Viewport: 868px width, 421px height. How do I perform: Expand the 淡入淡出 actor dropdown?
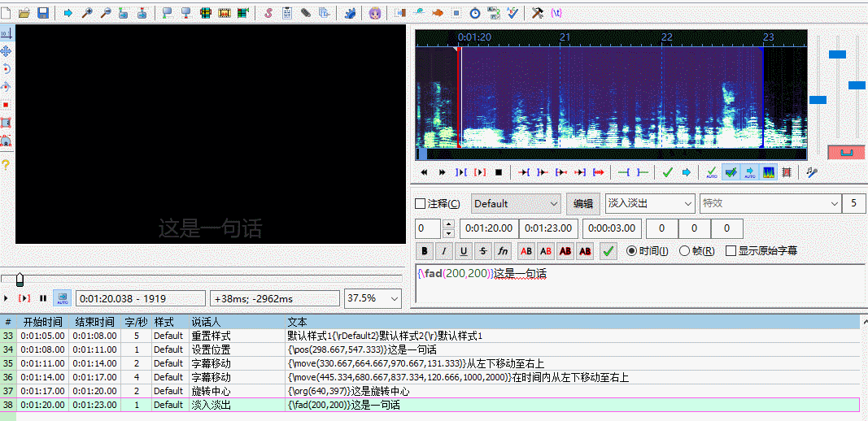687,204
